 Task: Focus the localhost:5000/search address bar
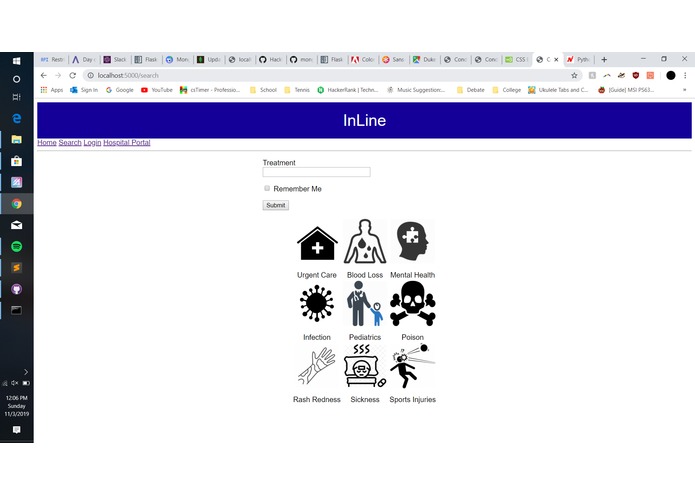(x=328, y=75)
